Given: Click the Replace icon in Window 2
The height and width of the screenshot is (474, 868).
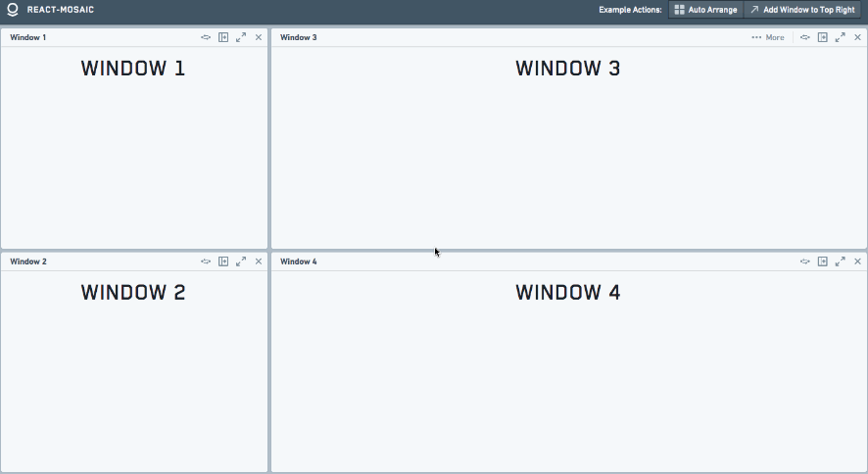Looking at the screenshot, I should pyautogui.click(x=206, y=261).
